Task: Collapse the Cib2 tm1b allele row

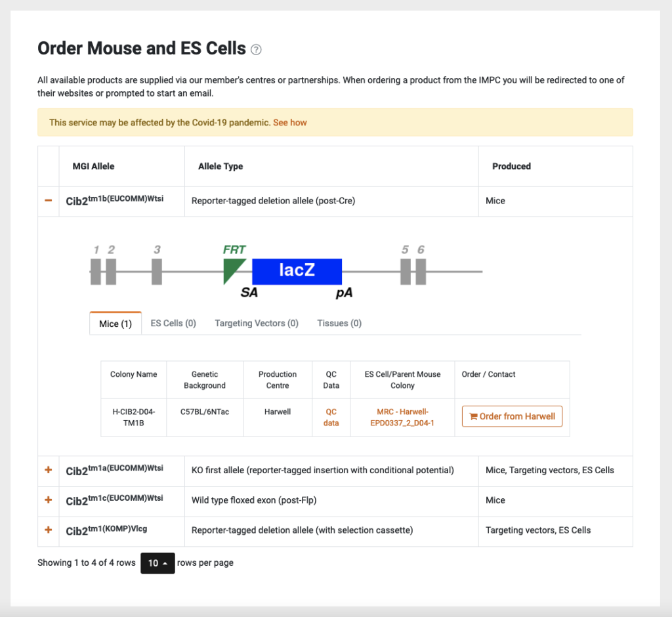Action: point(48,200)
